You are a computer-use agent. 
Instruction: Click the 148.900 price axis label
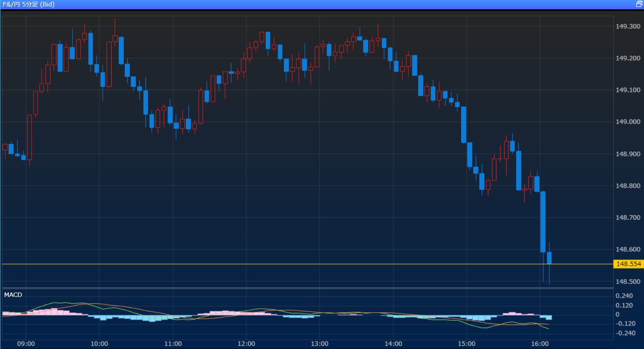tap(628, 154)
